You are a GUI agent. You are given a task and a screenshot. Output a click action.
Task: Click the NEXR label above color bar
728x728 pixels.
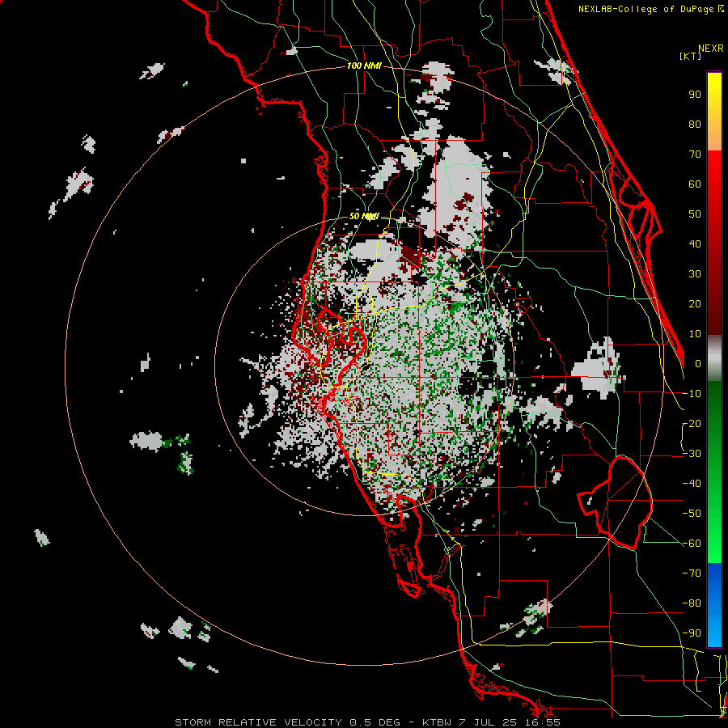pyautogui.click(x=711, y=49)
